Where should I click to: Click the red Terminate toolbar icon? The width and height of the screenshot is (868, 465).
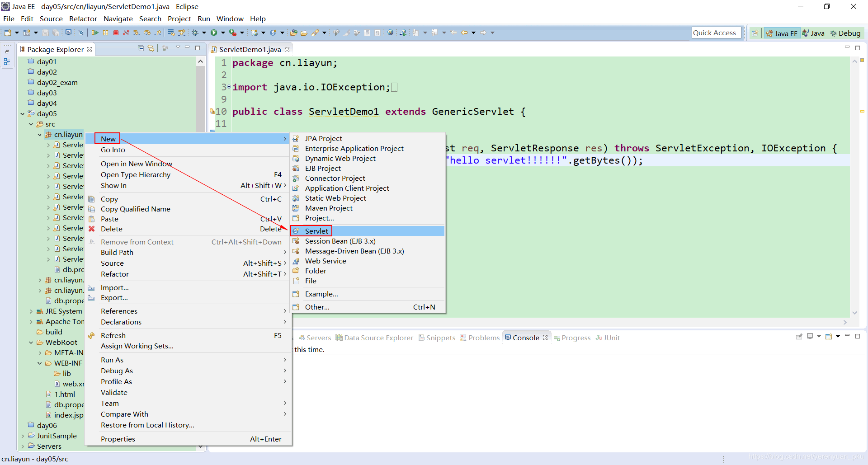pyautogui.click(x=116, y=33)
